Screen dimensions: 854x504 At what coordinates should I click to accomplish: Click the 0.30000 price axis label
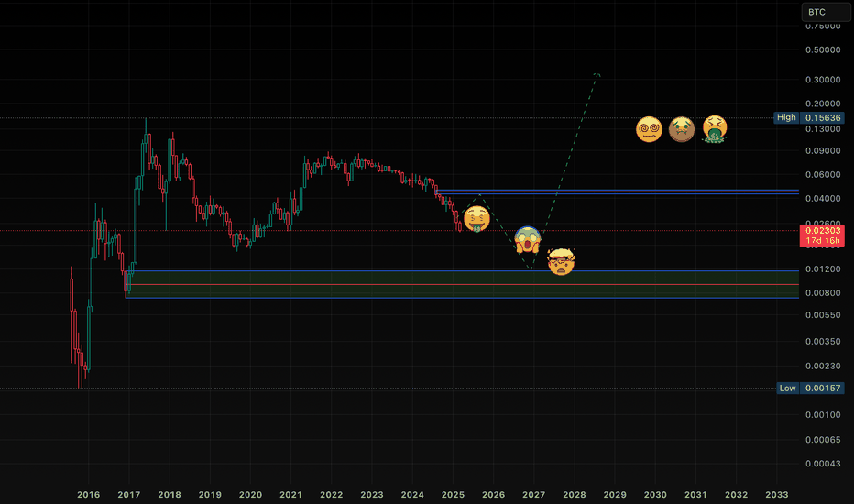tap(823, 80)
